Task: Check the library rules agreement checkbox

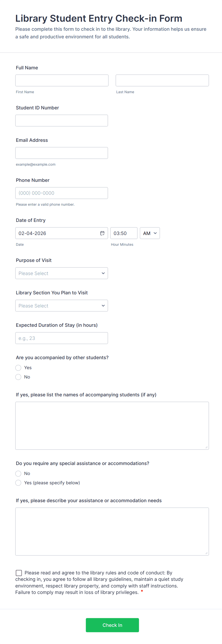Action: (x=19, y=572)
